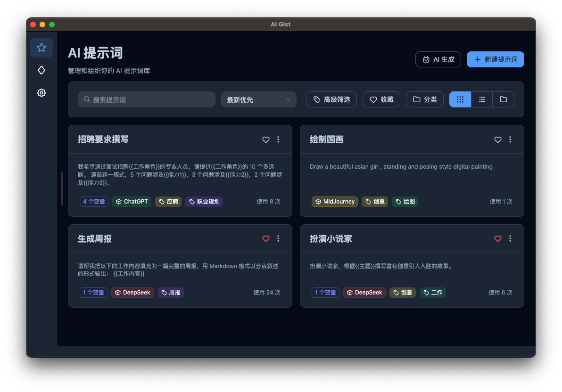Favorite the 招聘要求撰写 prompt
The image size is (562, 392).
[265, 139]
